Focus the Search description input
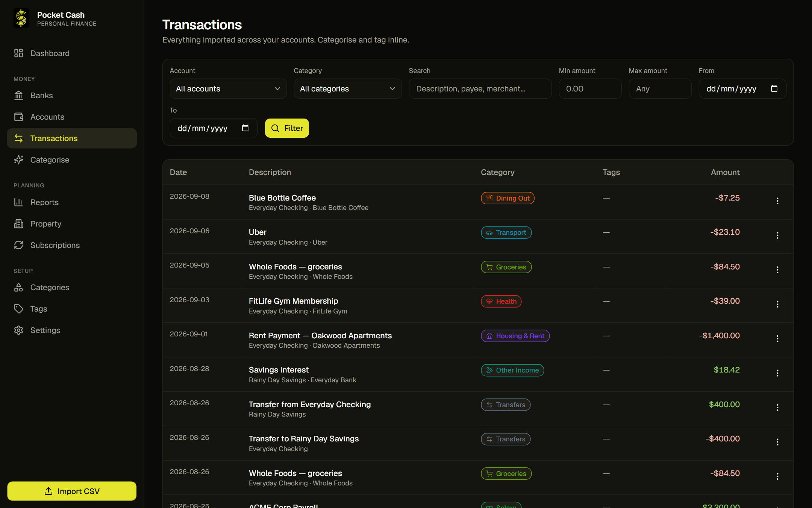 point(480,89)
